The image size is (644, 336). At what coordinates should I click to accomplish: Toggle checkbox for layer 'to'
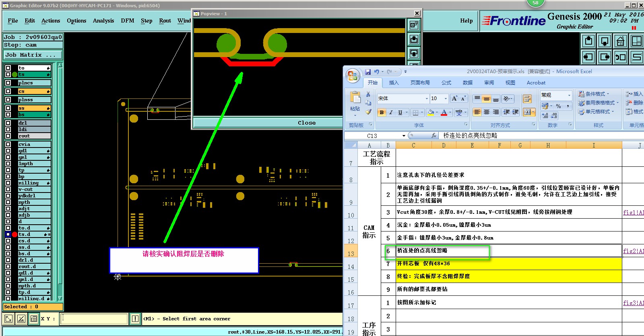point(8,68)
